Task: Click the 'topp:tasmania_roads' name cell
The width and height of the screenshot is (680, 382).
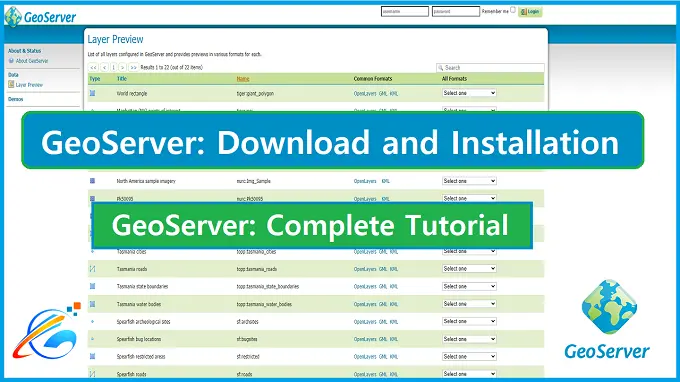Action: pos(257,269)
